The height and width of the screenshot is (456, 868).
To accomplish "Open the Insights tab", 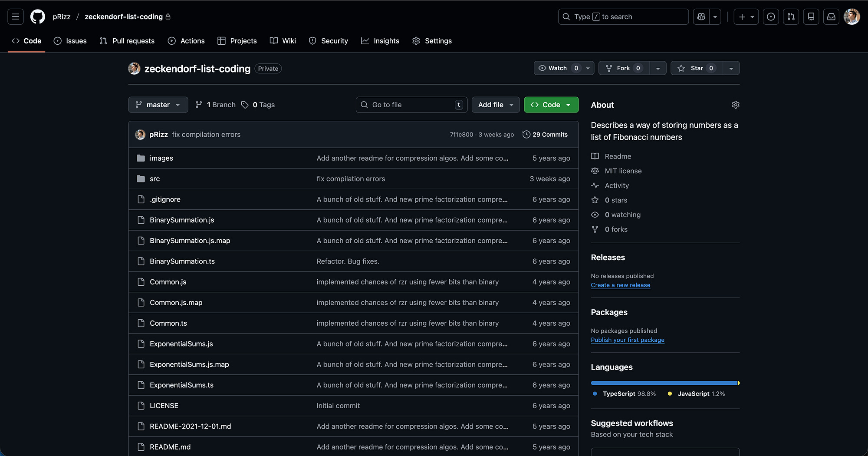I will [x=380, y=41].
